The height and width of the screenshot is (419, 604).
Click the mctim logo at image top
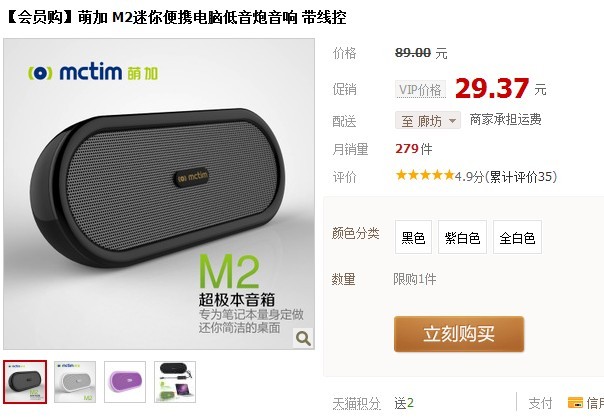pyautogui.click(x=93, y=72)
